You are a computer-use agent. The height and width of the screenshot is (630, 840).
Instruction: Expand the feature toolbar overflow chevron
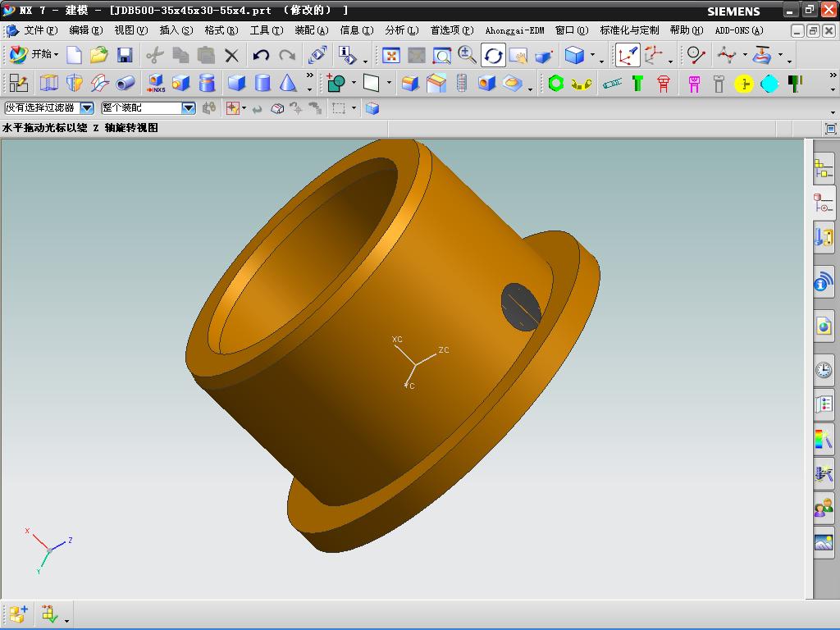coord(309,75)
